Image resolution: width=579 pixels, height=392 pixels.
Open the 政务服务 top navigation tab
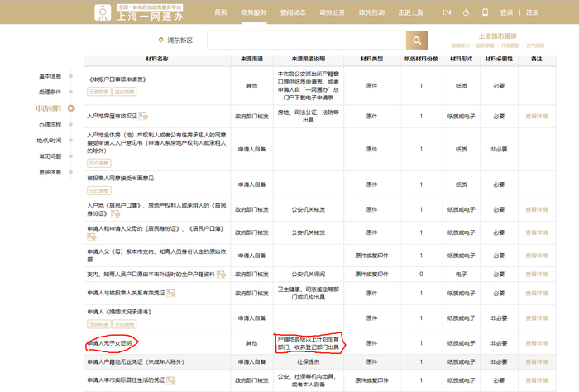click(x=254, y=12)
